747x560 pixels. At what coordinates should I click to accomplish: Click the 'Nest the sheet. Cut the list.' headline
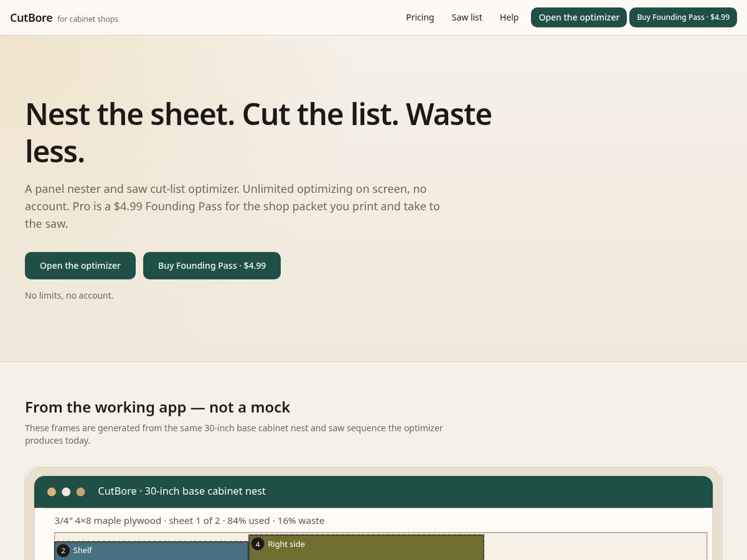258,133
